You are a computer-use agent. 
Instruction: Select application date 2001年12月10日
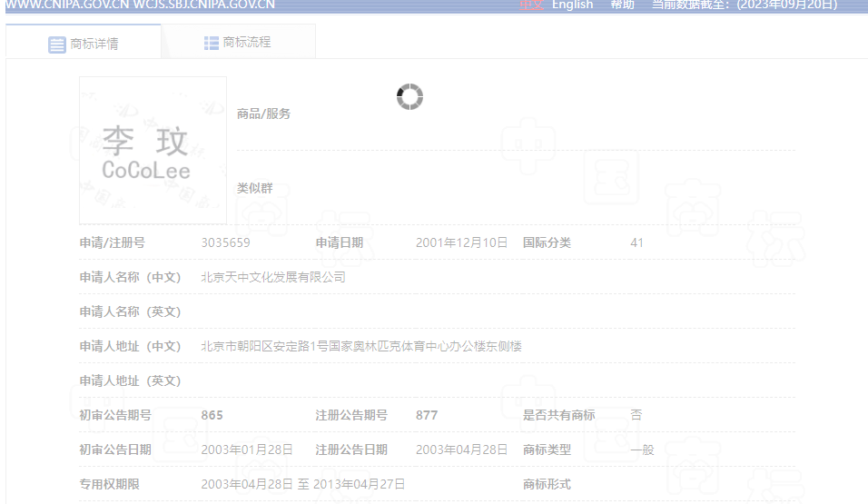point(461,242)
